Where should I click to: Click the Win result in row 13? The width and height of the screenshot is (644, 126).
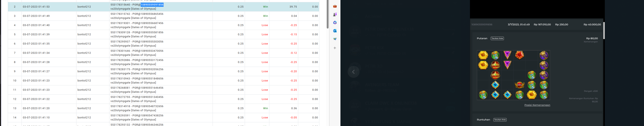pos(265,109)
